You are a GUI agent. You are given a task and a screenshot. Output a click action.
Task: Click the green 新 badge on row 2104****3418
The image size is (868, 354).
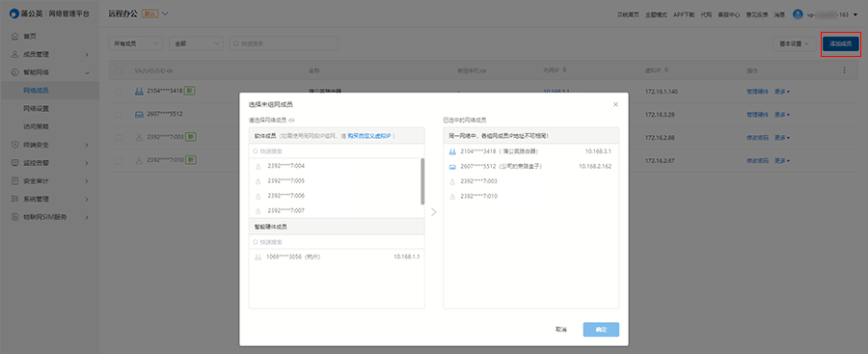point(190,91)
